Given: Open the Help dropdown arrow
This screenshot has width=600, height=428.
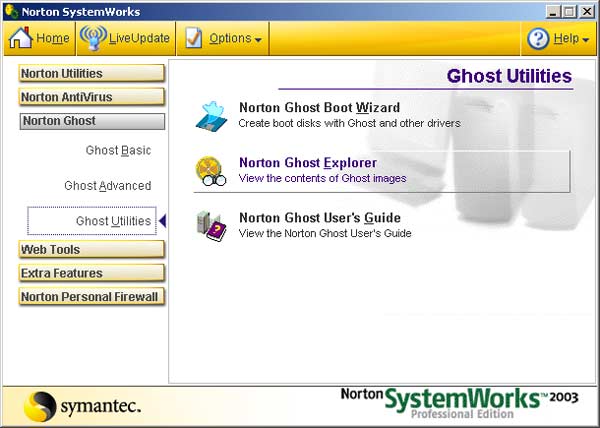Looking at the screenshot, I should pyautogui.click(x=585, y=40).
